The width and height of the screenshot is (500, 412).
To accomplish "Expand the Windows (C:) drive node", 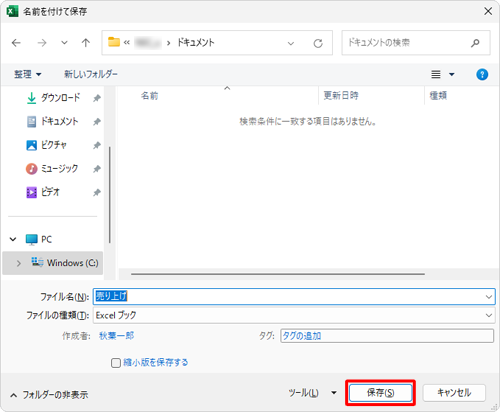I will point(19,263).
